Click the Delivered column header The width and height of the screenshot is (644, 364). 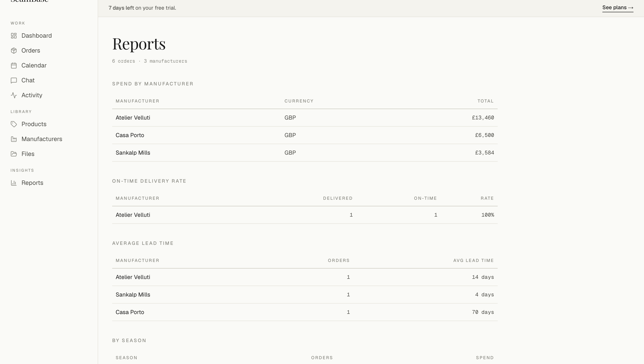click(x=338, y=198)
